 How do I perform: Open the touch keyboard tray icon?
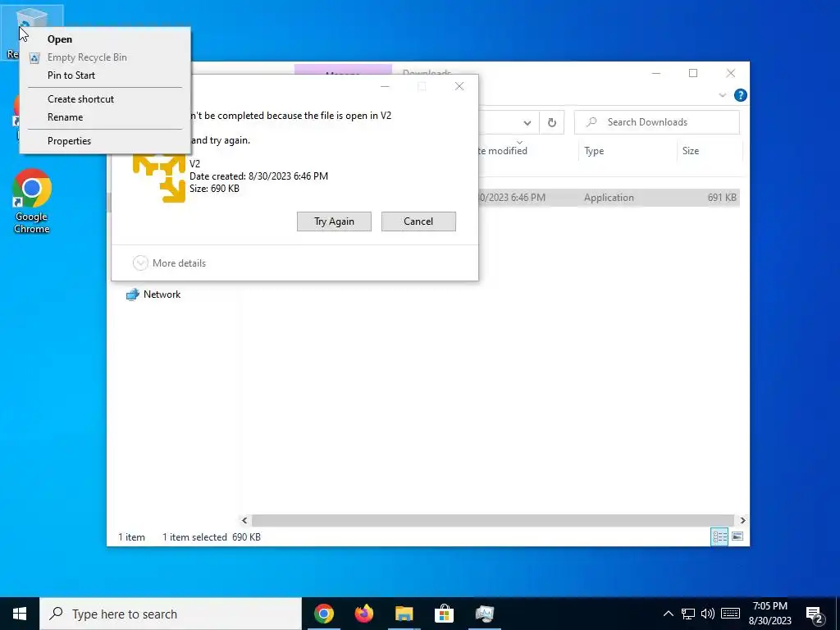[x=730, y=614]
